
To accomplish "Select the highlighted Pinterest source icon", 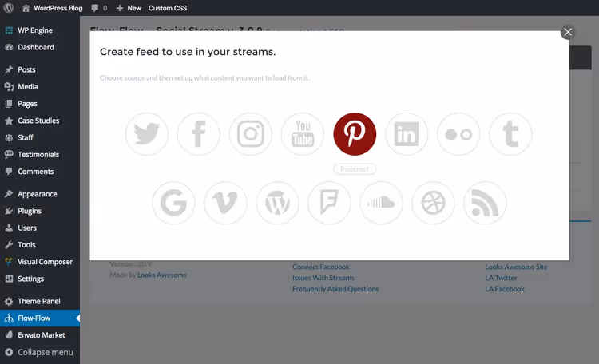I will (x=355, y=134).
